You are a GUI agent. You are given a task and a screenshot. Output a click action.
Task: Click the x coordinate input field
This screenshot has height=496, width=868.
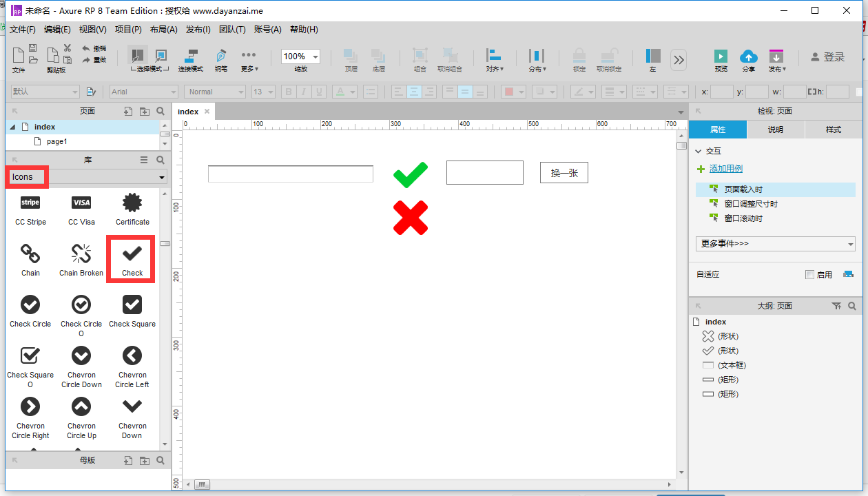[722, 92]
